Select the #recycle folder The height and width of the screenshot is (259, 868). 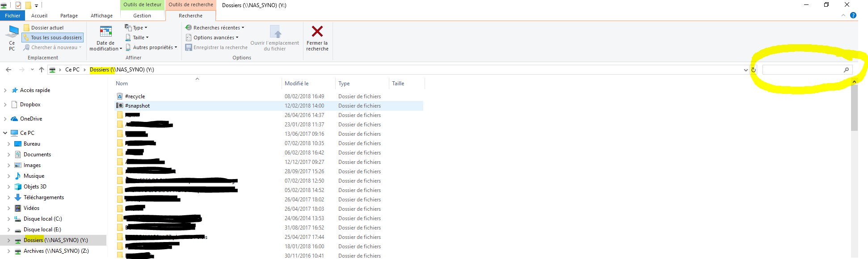pos(135,96)
